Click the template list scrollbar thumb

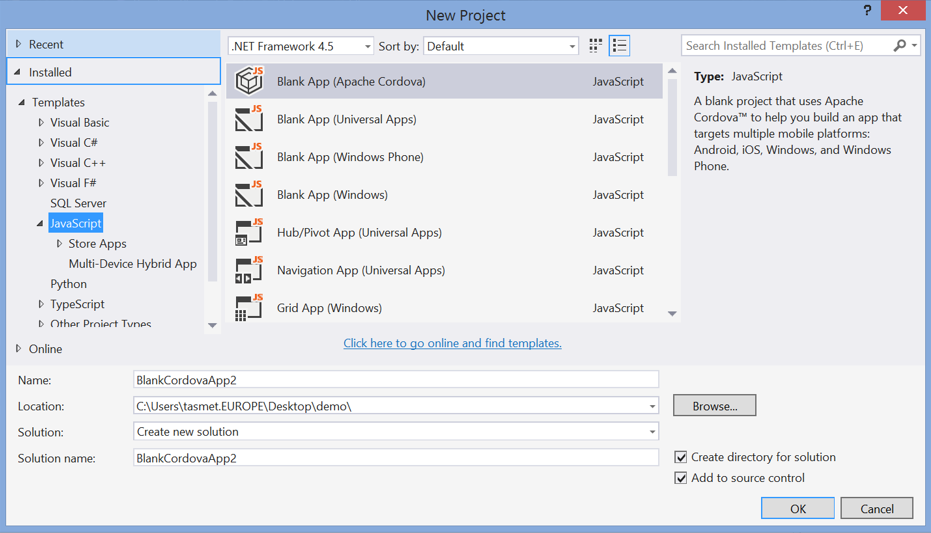(672, 128)
